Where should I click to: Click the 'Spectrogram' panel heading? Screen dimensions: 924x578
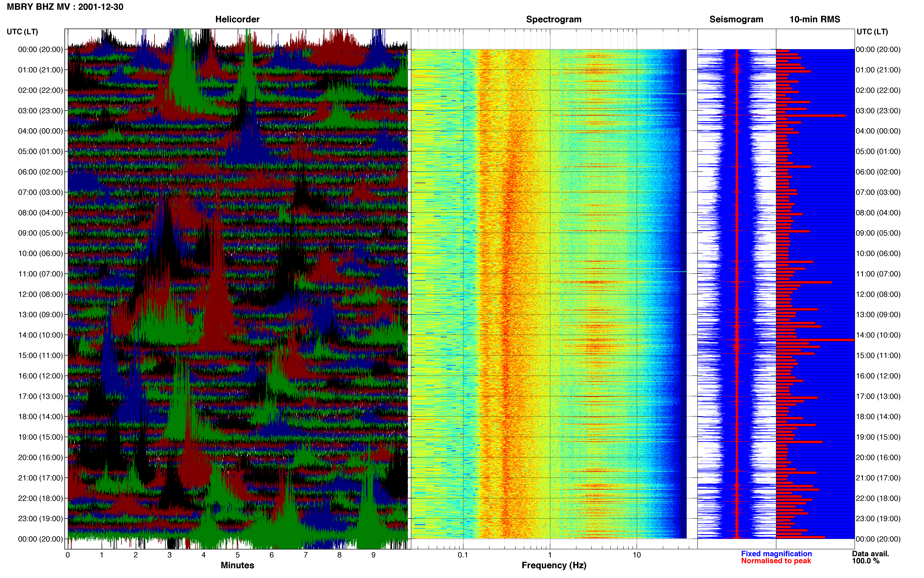(554, 20)
